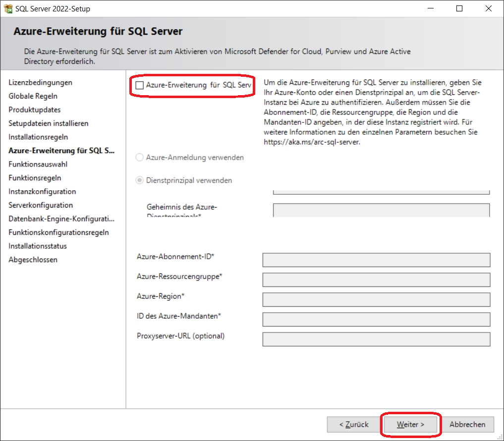Focus the Proxyserver-URL (optional) field
This screenshot has height=441, width=504.
377,339
